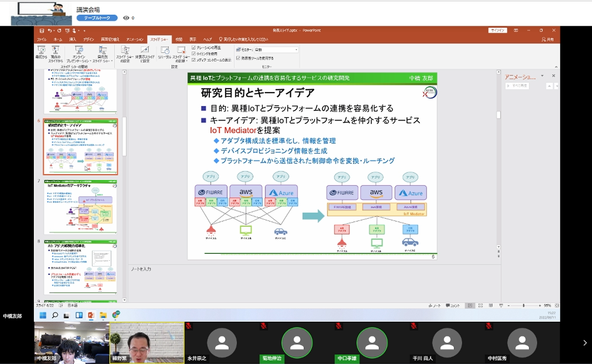Toggle Use Presenter View (発表者ツールを使用する) checkbox

point(238,58)
